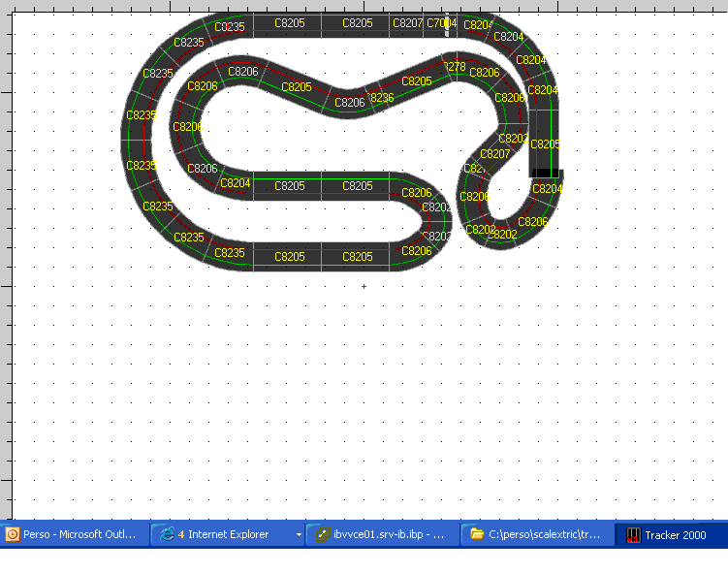Select the C7004 track piece
This screenshot has height=573, width=728.
click(441, 22)
